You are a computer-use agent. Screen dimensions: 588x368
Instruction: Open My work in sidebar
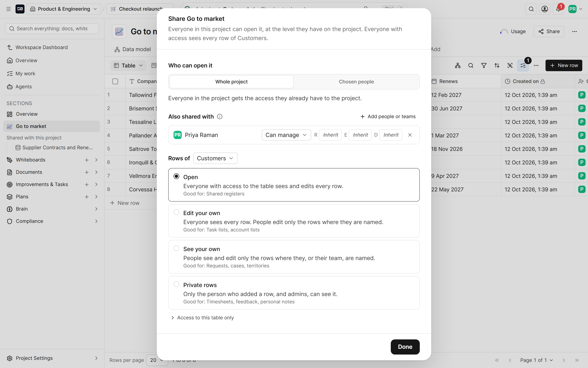[x=25, y=74]
